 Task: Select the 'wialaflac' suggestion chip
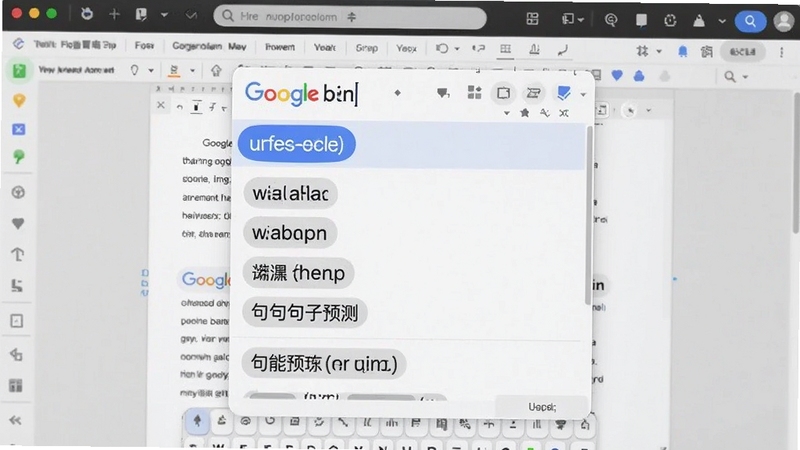[x=290, y=193]
